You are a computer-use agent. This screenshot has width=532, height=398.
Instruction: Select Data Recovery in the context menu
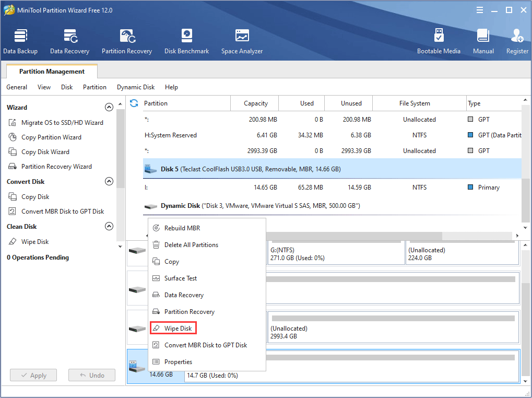pyautogui.click(x=207, y=295)
